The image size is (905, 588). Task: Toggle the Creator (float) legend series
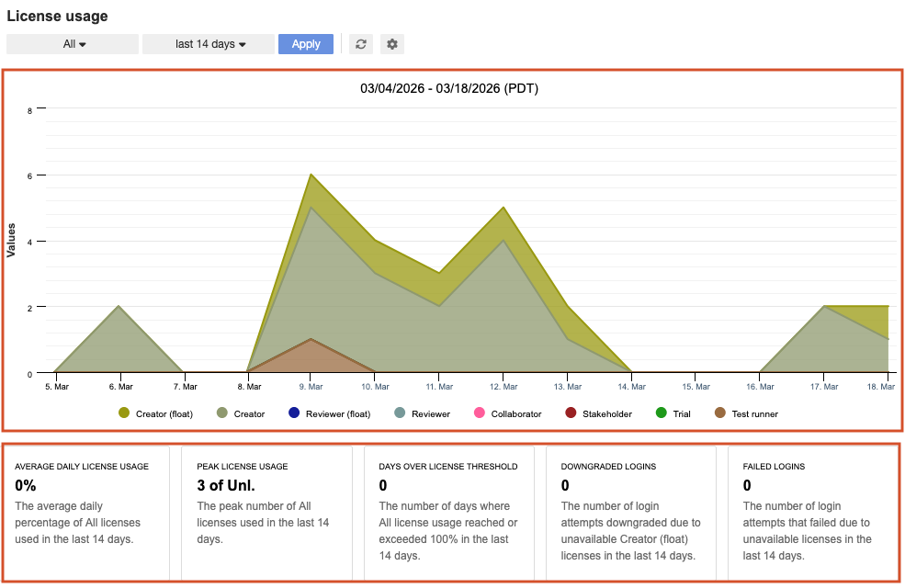[x=156, y=414]
